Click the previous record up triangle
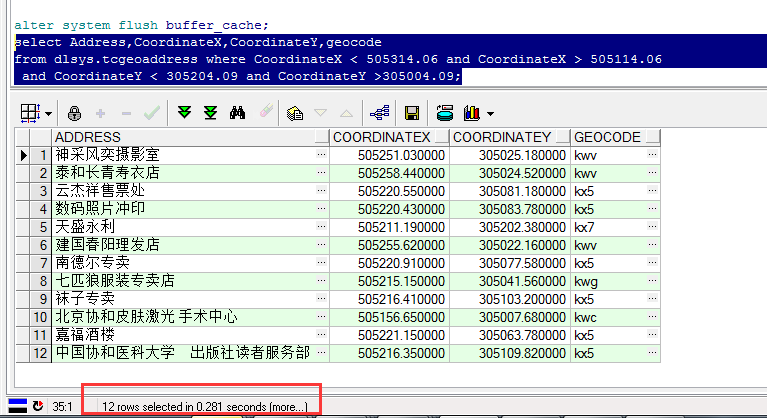Image resolution: width=767 pixels, height=418 pixels. click(x=346, y=113)
